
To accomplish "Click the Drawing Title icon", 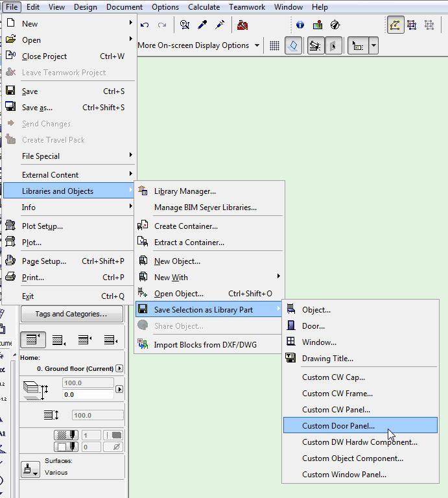I will (291, 358).
